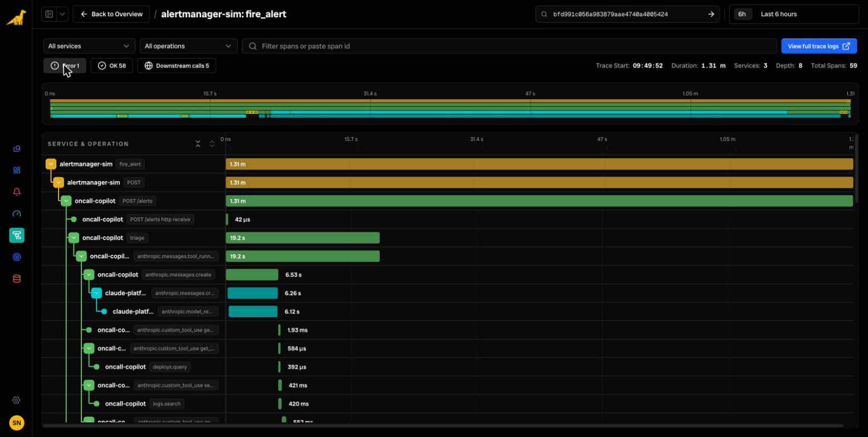The height and width of the screenshot is (437, 868).
Task: Collapse all spans in the span tree header
Action: tap(198, 144)
